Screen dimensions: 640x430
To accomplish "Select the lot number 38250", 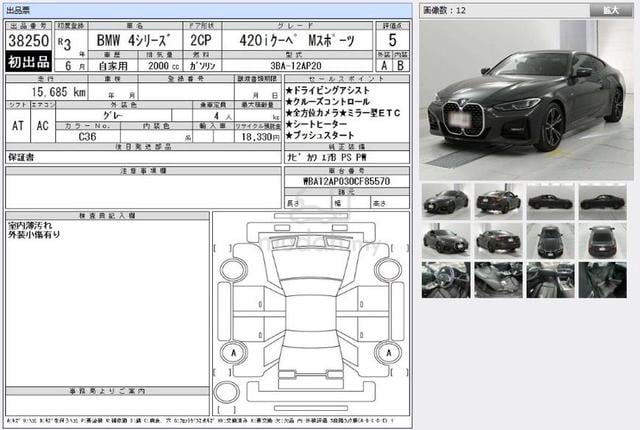I will [x=29, y=40].
